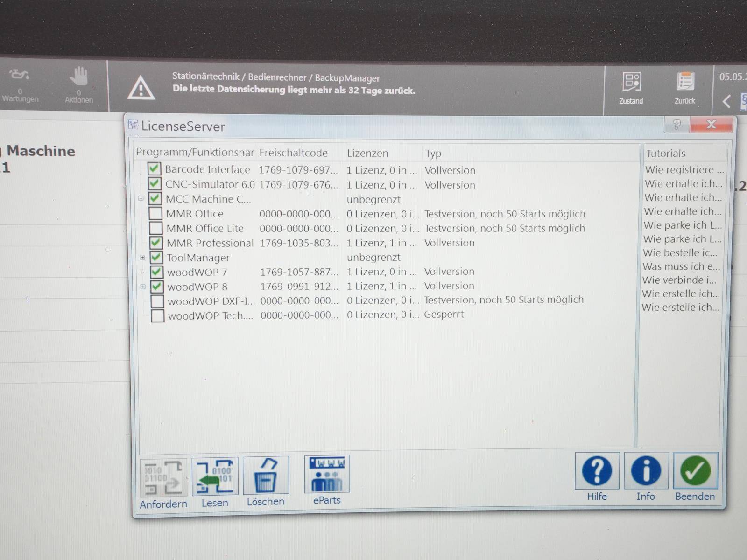Viewport: 747px width, 560px height.
Task: Select the woodWOP 8 row name
Action: pos(197,287)
